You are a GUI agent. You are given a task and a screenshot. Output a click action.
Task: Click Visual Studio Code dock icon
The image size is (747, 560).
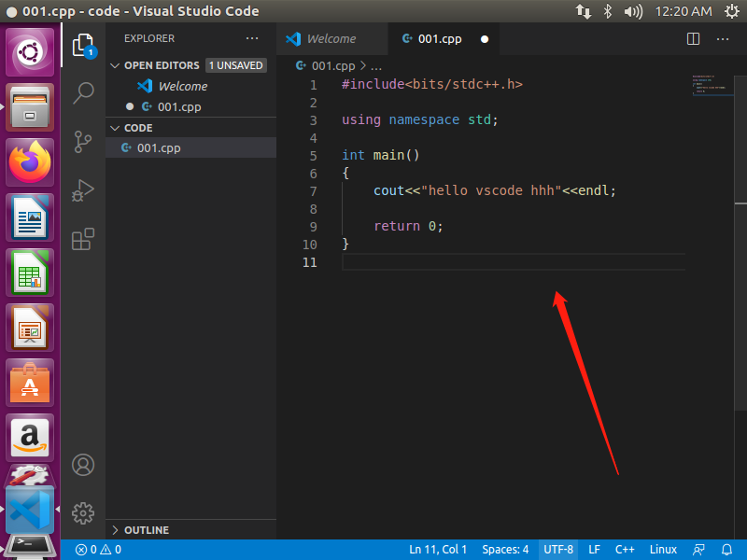tap(30, 510)
